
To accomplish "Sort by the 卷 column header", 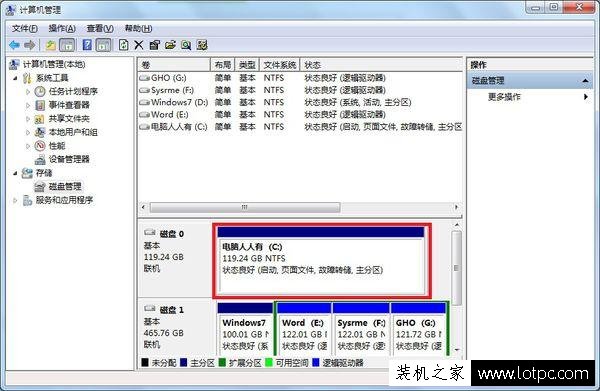I will click(x=174, y=65).
